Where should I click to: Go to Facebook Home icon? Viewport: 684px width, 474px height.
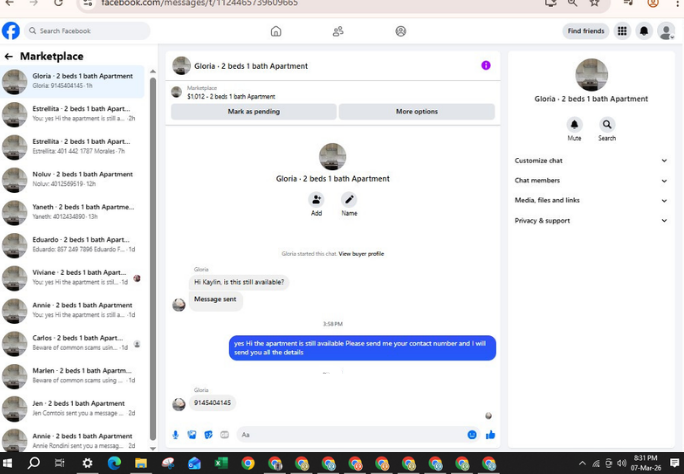(x=276, y=31)
